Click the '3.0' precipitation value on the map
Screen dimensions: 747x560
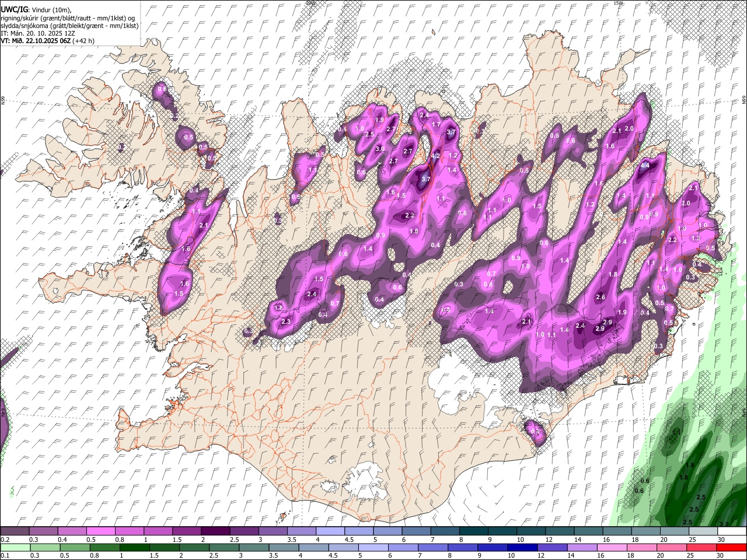click(x=379, y=149)
